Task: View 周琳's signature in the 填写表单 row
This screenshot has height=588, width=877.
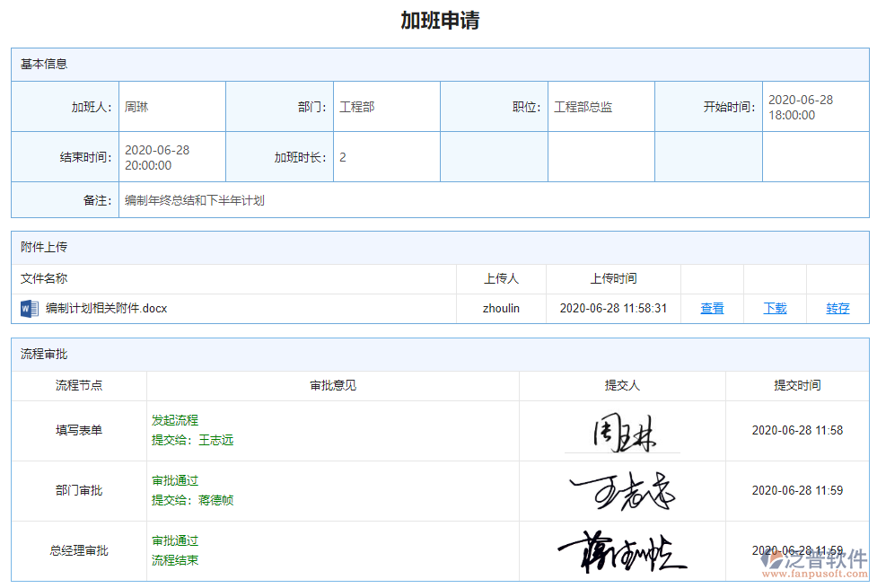Action: click(623, 430)
